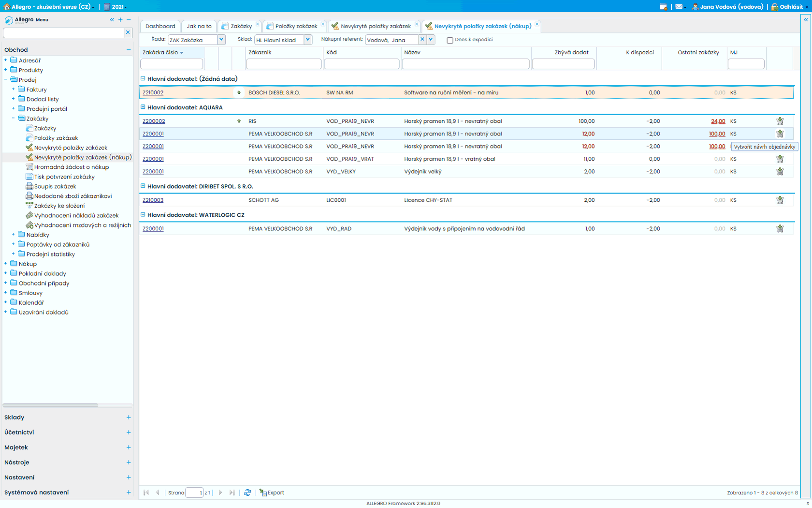This screenshot has height=508, width=812.
Task: Click the Název column filter field
Action: [x=465, y=64]
